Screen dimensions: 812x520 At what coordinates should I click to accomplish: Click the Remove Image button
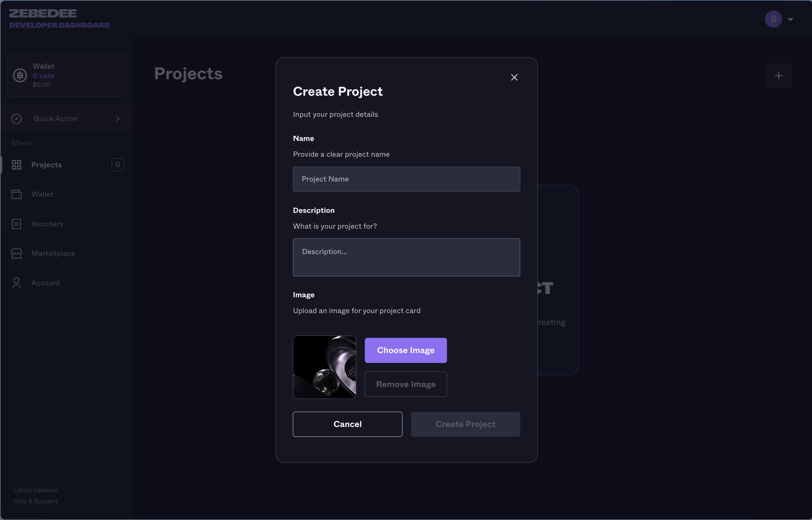(x=406, y=384)
